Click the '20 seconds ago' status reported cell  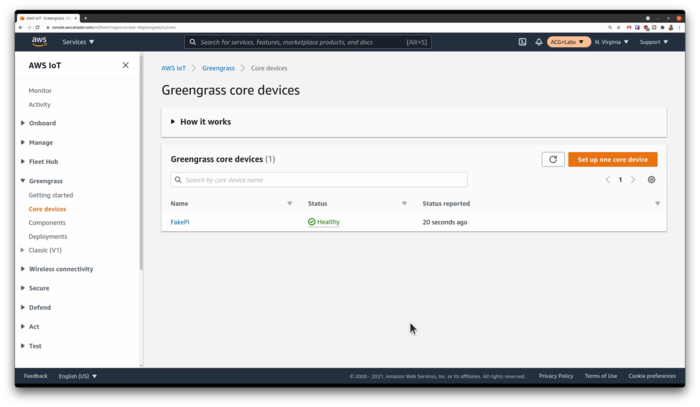click(445, 222)
